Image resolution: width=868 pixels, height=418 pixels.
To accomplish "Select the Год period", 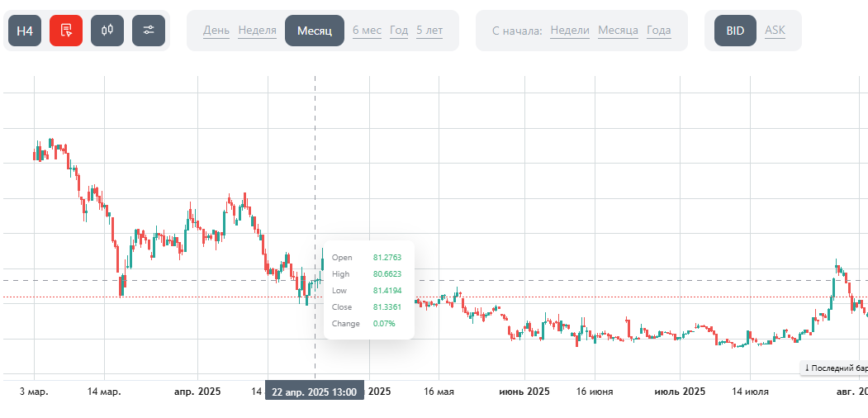I will point(399,31).
